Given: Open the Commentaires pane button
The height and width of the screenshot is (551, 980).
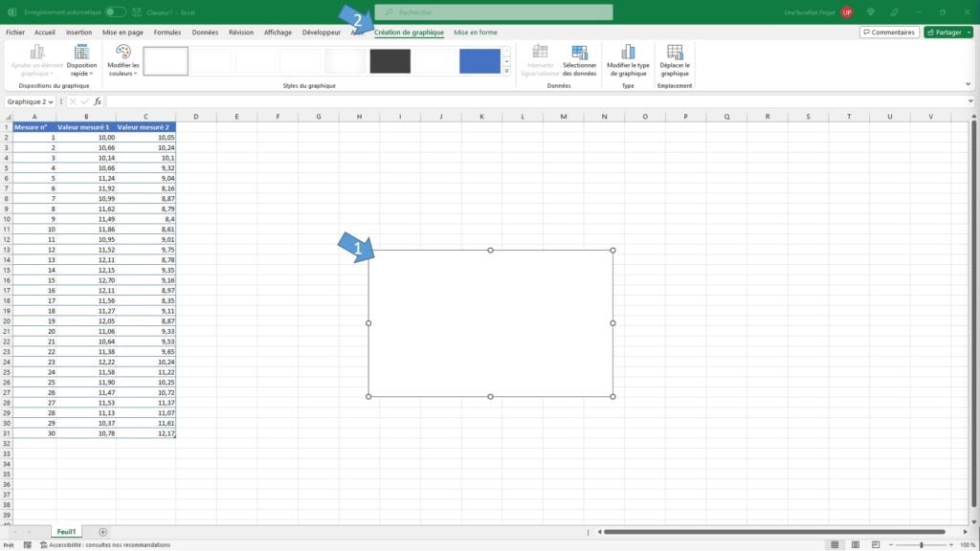Looking at the screenshot, I should (889, 32).
